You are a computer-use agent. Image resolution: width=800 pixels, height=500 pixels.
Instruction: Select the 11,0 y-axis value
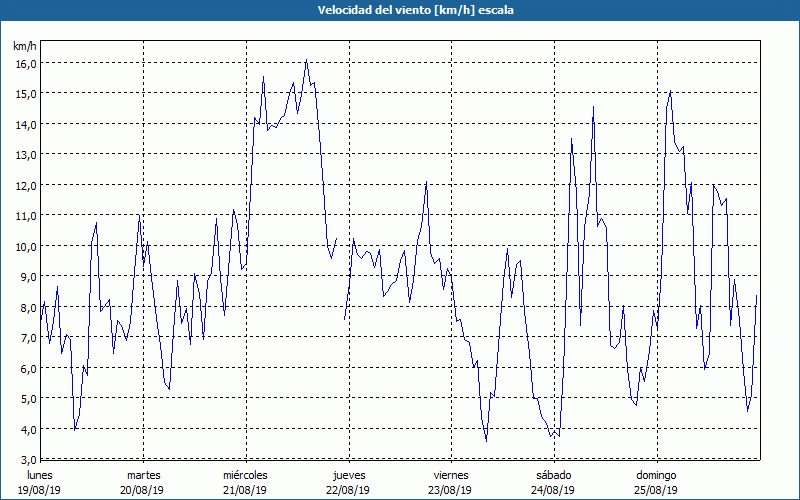pyautogui.click(x=26, y=216)
